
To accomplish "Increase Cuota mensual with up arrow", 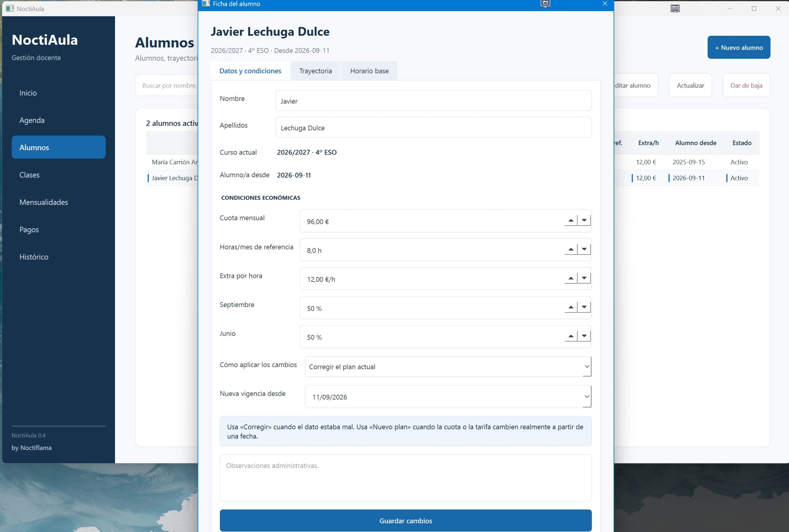I will (x=570, y=220).
